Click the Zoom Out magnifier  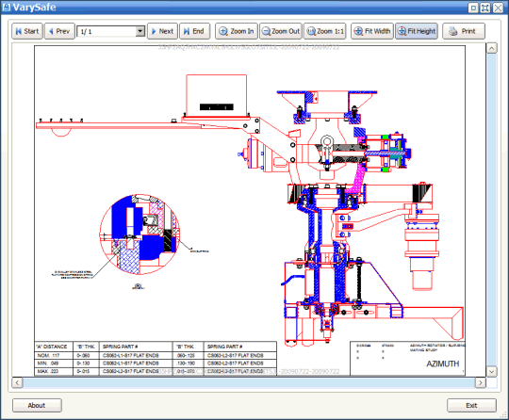(x=281, y=31)
